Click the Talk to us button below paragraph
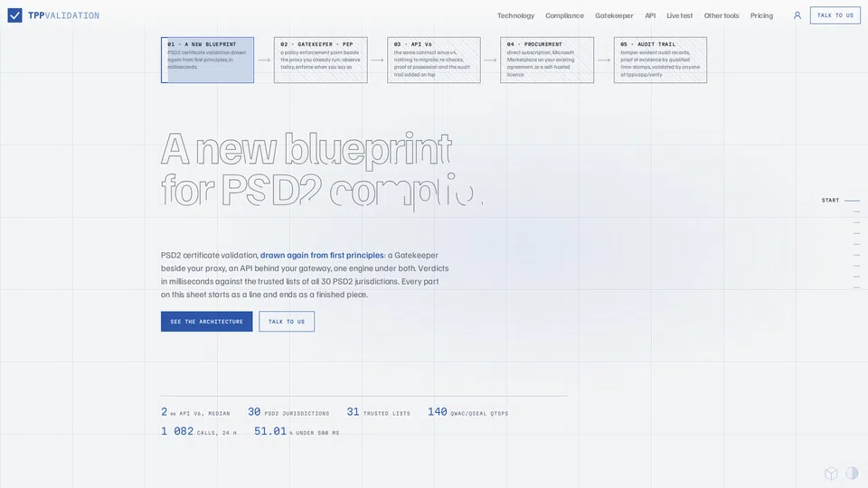The height and width of the screenshot is (488, 868). coord(287,322)
